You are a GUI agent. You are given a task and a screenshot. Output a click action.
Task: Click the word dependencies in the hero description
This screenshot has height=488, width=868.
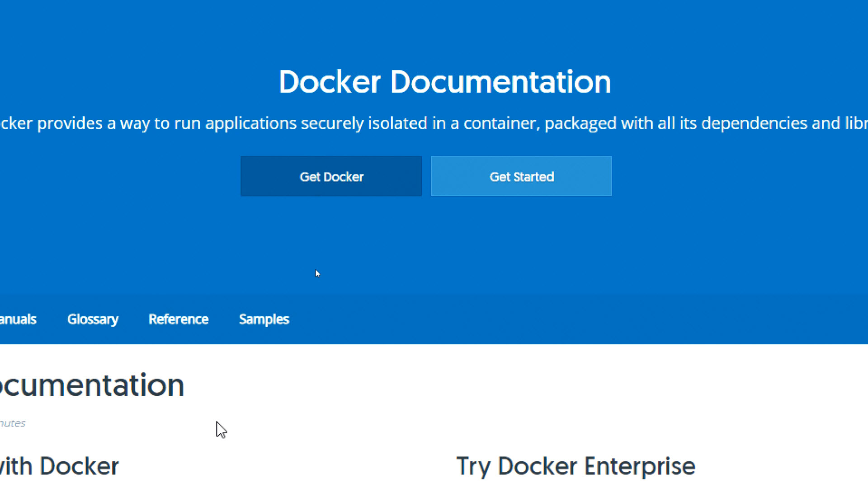(x=754, y=123)
